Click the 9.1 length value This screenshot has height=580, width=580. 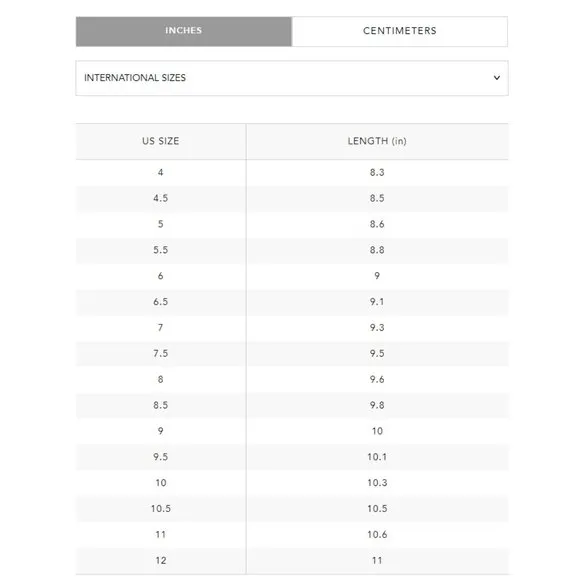tap(377, 302)
